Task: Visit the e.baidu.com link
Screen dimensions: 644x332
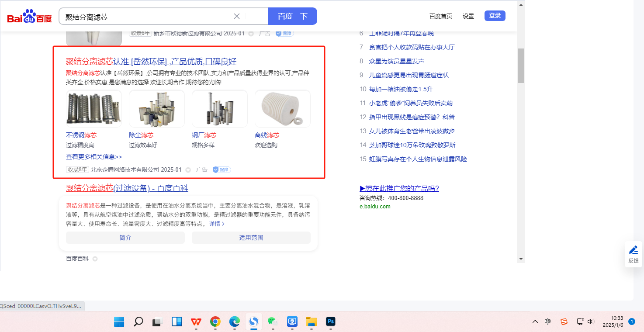Action: (375, 207)
